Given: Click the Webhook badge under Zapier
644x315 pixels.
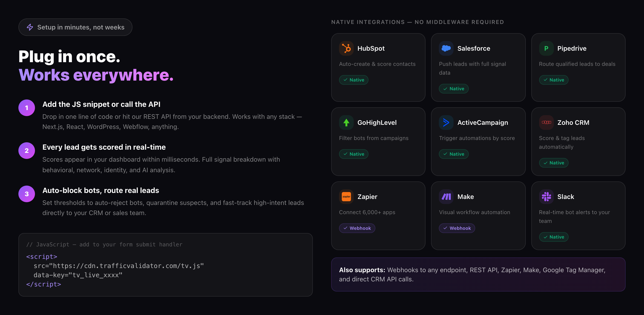Looking at the screenshot, I should pyautogui.click(x=357, y=228).
